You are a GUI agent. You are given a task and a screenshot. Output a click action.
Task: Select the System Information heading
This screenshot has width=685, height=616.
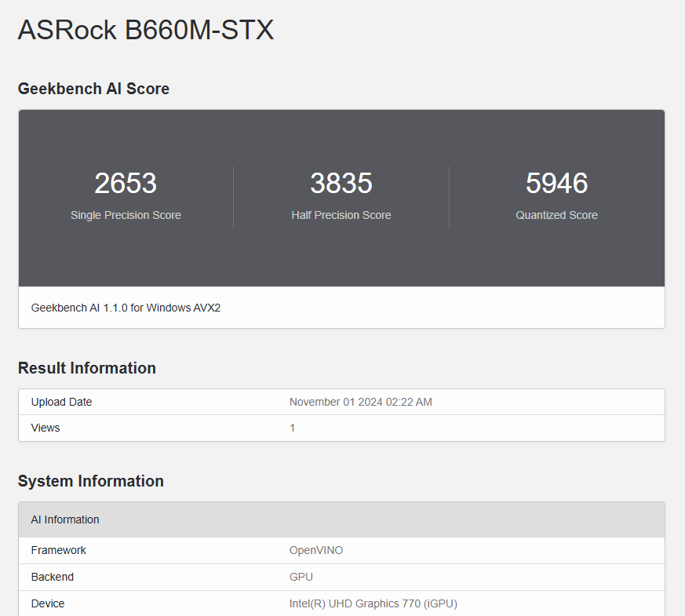pyautogui.click(x=91, y=481)
